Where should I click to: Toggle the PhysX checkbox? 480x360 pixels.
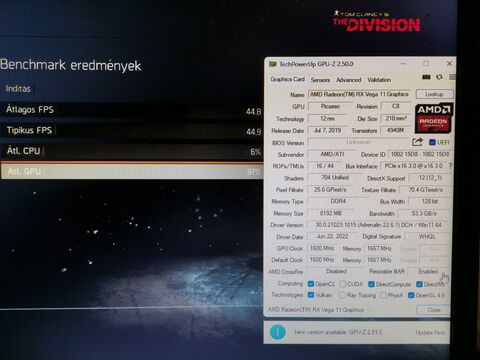(383, 295)
